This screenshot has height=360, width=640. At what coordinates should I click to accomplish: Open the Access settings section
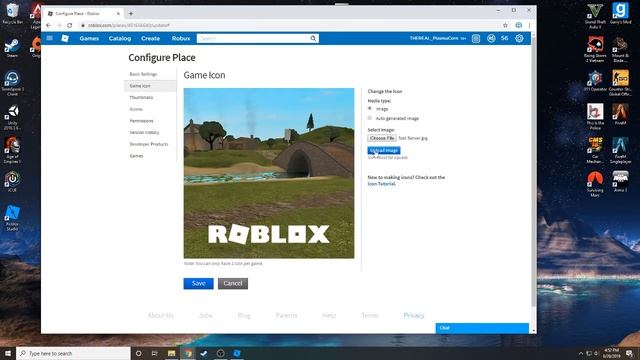tap(136, 109)
